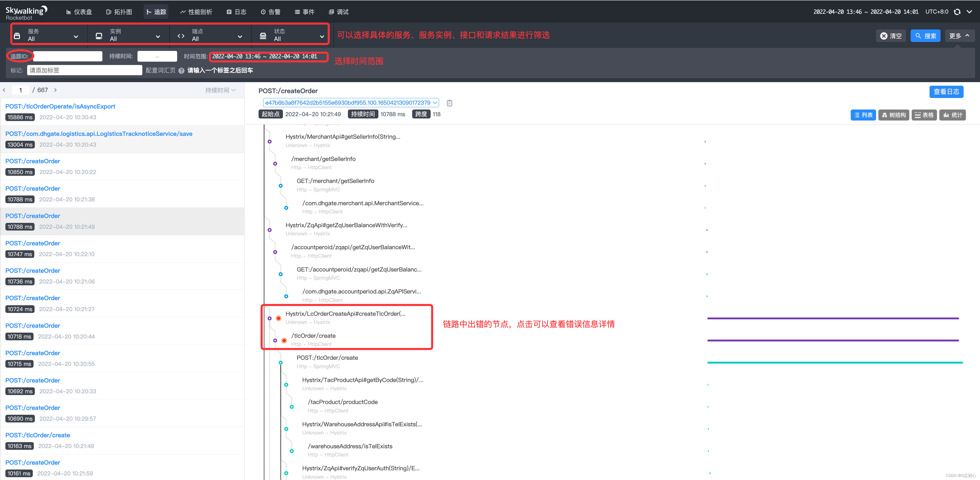
Task: Click the 配置词汇页 help question icon
Action: pyautogui.click(x=182, y=71)
